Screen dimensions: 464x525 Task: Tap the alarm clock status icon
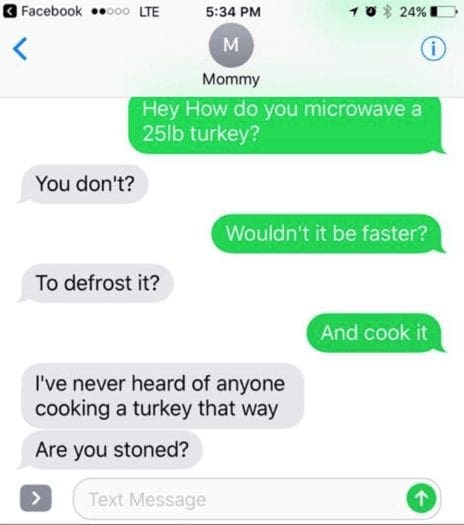pos(370,12)
